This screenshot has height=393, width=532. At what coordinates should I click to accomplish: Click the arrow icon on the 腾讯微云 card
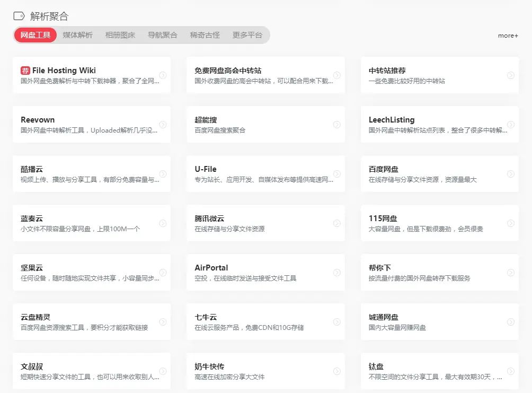point(336,223)
